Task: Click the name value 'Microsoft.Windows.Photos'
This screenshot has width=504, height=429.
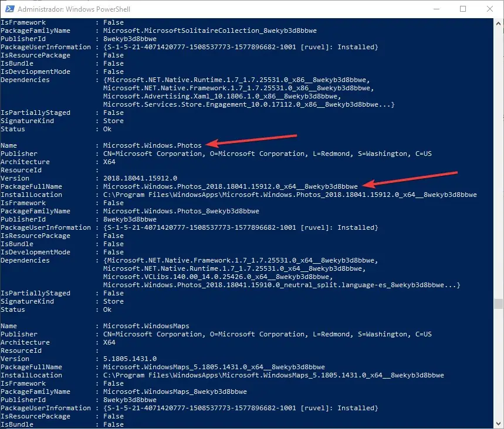Action: pyautogui.click(x=153, y=145)
